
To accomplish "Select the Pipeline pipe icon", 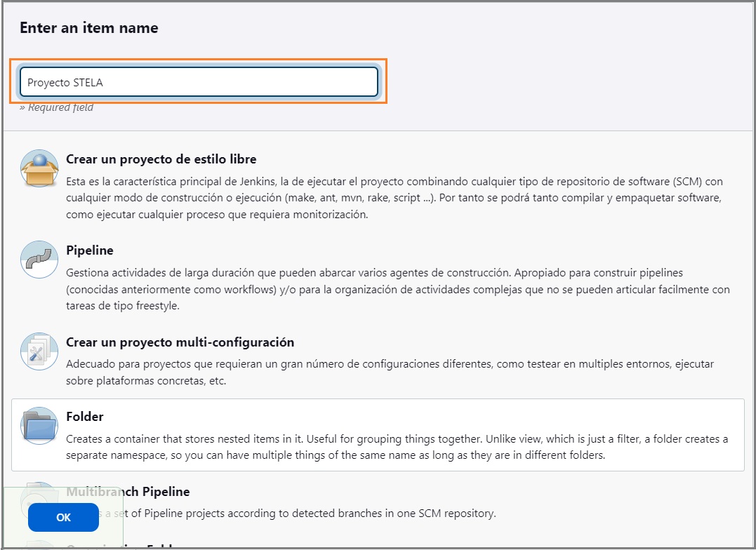I will [39, 260].
